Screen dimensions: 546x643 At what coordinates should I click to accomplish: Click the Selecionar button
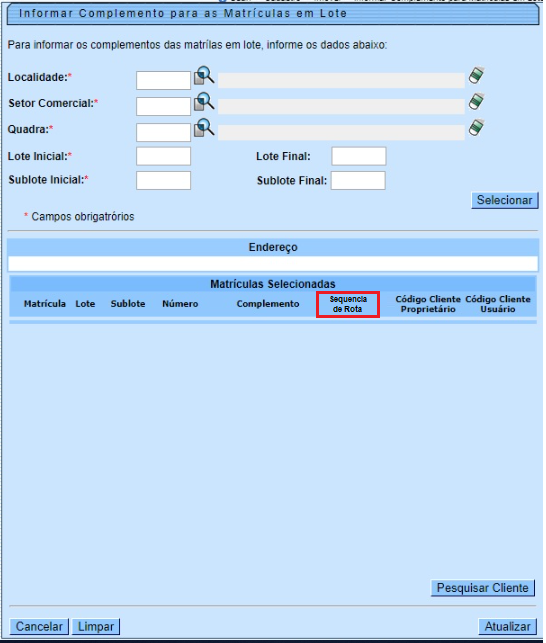(x=505, y=200)
